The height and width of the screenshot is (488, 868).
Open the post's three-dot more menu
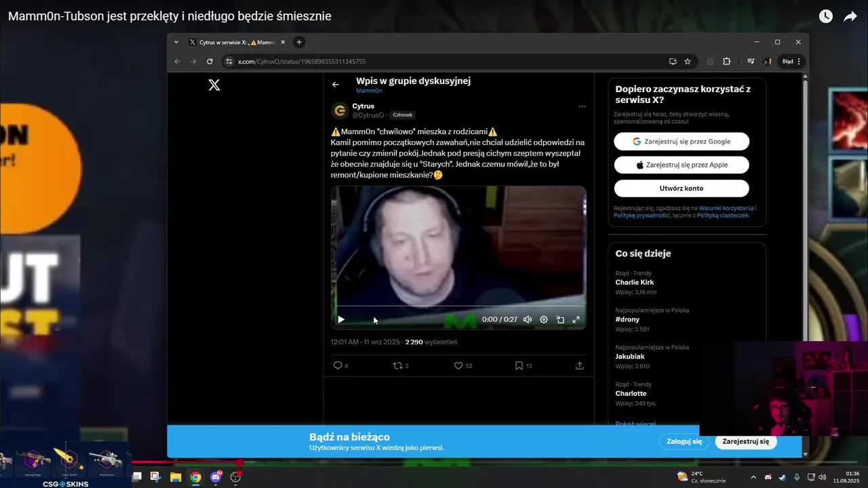pyautogui.click(x=582, y=106)
